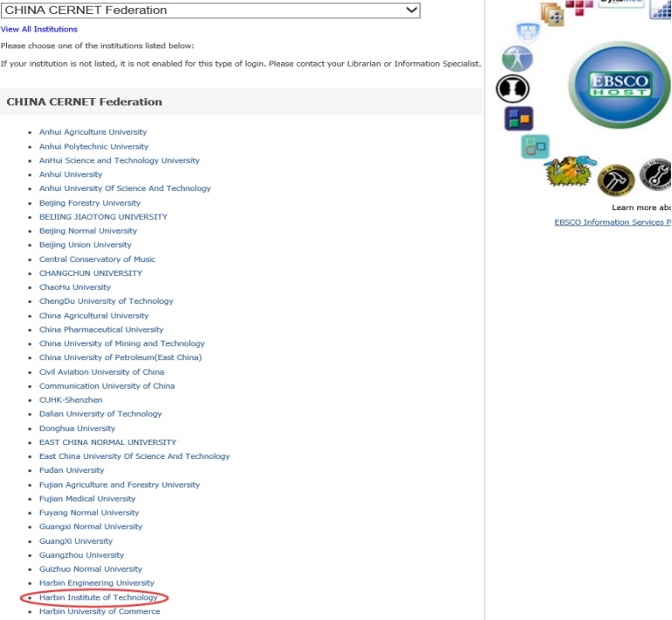672x620 pixels.
Task: Pick China Agricultural University
Action: [x=94, y=315]
